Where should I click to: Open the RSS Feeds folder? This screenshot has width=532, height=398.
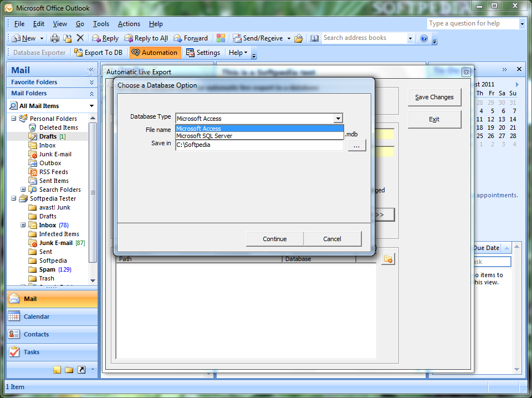[54, 172]
